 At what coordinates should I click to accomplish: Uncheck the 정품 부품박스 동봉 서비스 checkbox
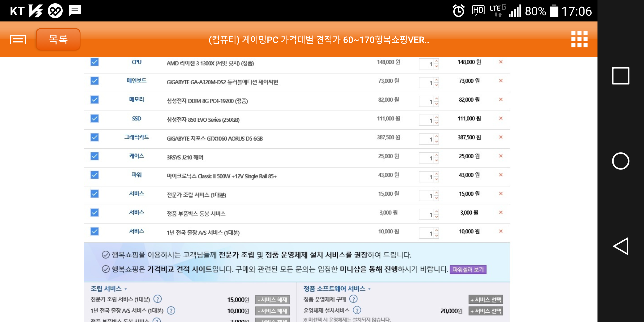pos(95,212)
